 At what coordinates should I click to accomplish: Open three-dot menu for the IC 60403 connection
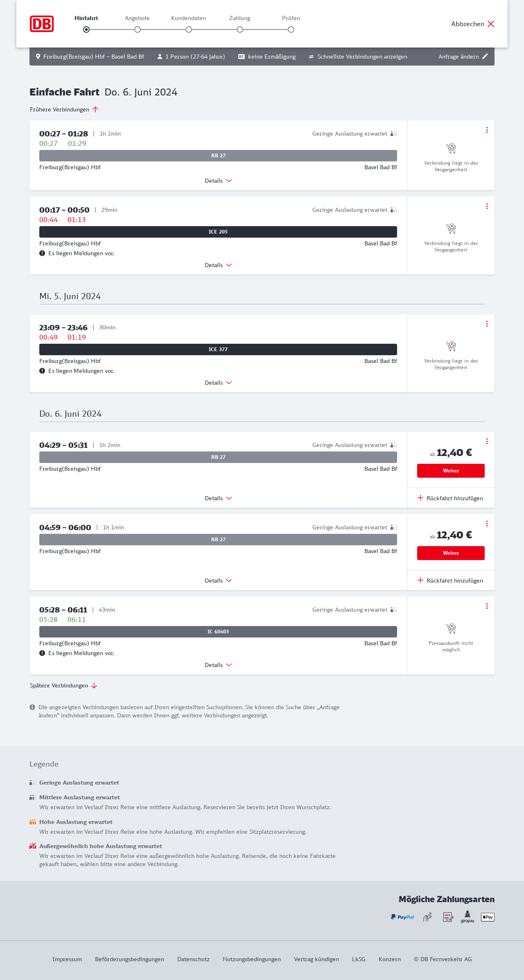tap(487, 606)
